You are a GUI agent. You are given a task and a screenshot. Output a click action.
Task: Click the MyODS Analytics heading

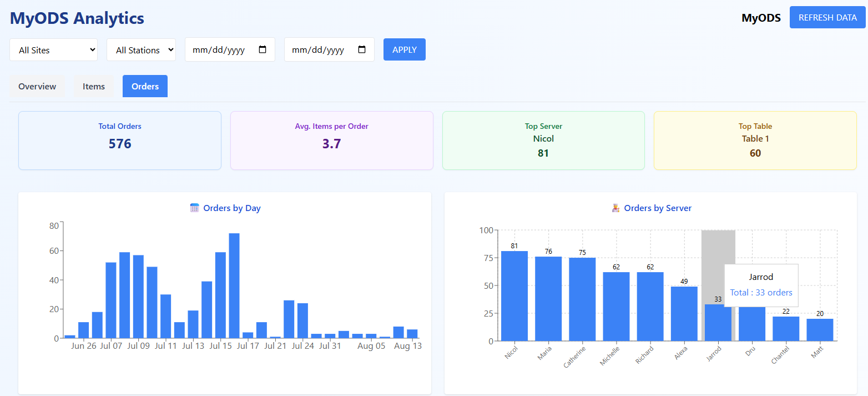77,18
